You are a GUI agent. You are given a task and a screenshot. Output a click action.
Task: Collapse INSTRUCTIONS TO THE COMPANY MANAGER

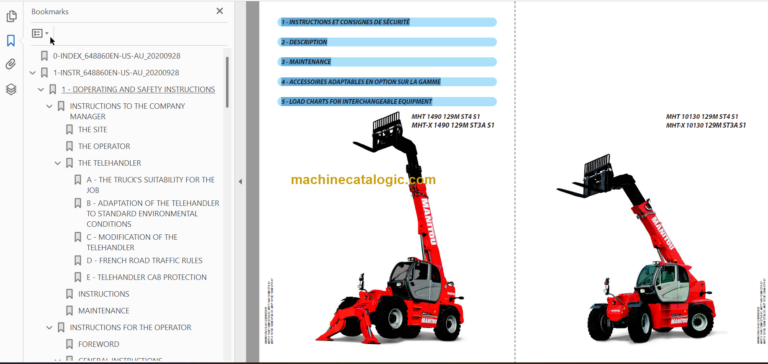(x=49, y=106)
